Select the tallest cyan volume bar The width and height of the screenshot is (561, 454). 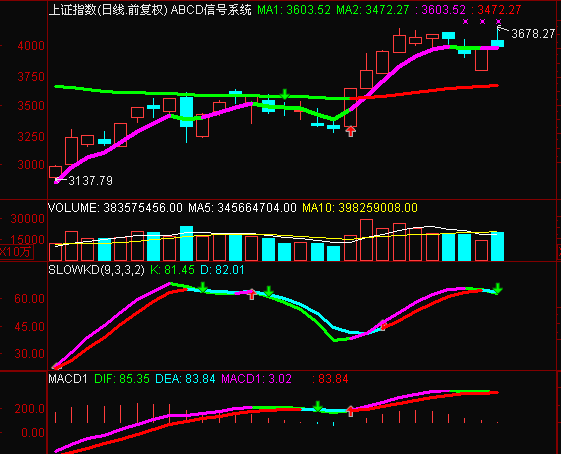186,243
